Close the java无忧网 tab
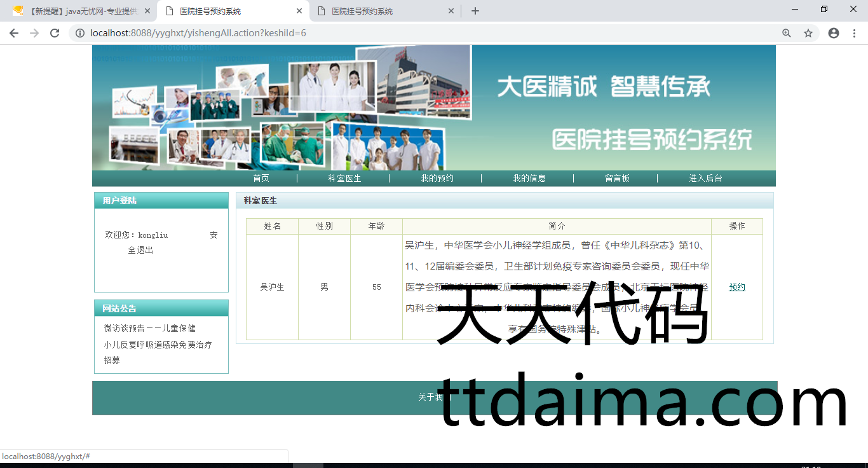Image resolution: width=868 pixels, height=468 pixels. click(x=147, y=11)
